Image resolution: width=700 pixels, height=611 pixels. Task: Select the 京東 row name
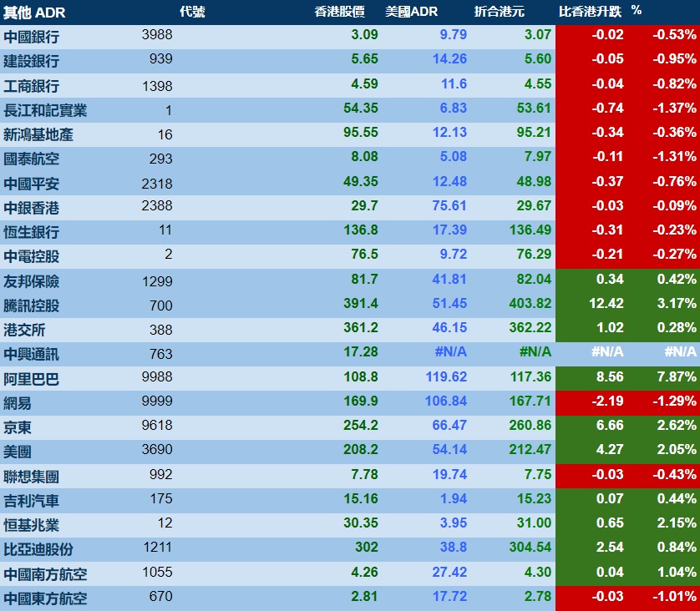point(18,427)
